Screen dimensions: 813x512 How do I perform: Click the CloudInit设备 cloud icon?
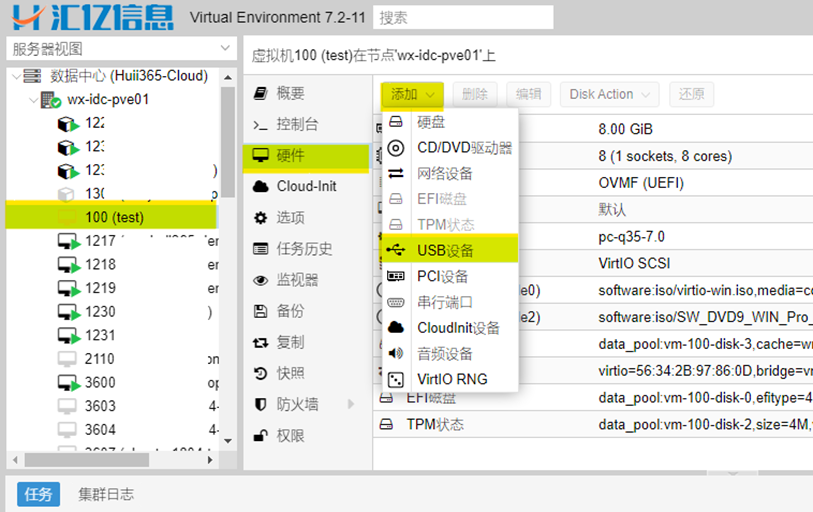(x=396, y=328)
